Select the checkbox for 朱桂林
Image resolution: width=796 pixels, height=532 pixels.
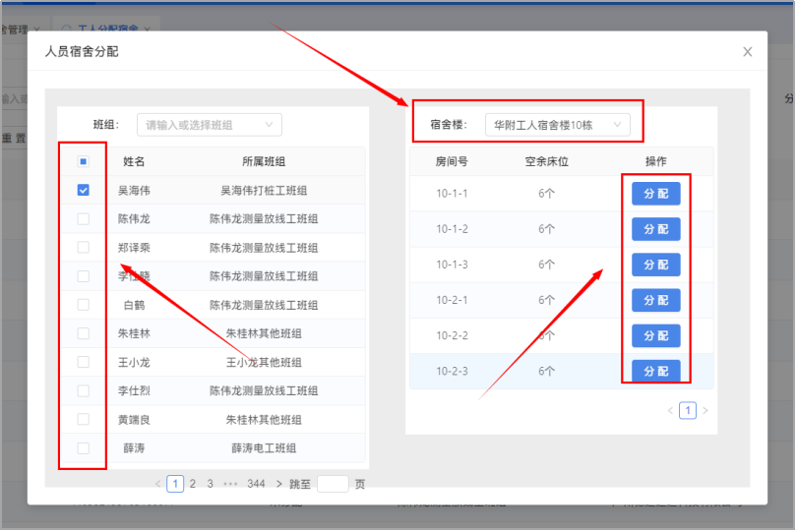pos(84,333)
